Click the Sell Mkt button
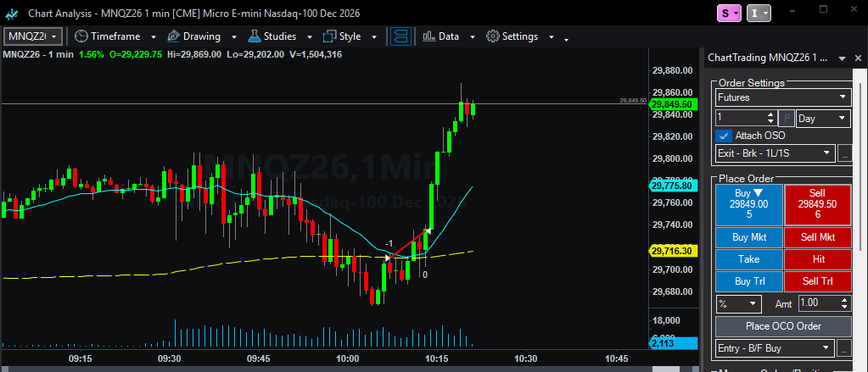 pyautogui.click(x=817, y=237)
